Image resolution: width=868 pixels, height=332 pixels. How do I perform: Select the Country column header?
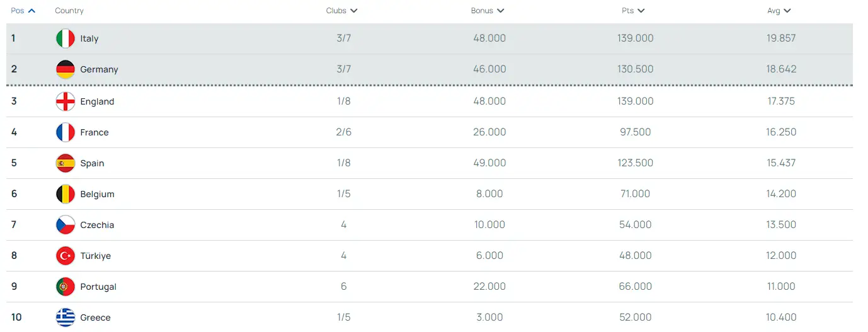(69, 11)
